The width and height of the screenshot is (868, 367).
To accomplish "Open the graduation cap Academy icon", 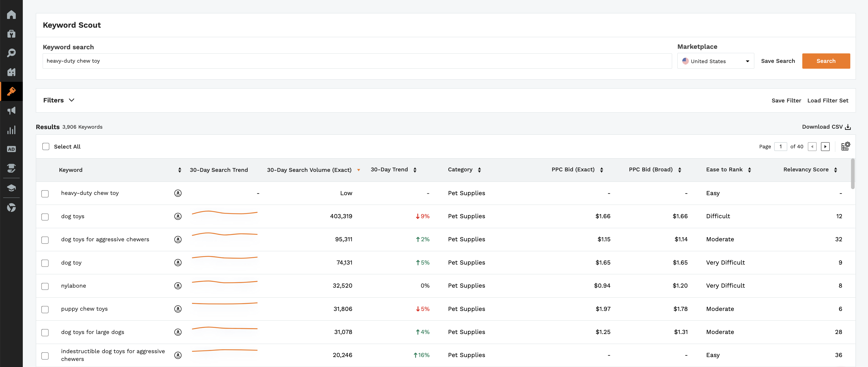I will [x=11, y=188].
